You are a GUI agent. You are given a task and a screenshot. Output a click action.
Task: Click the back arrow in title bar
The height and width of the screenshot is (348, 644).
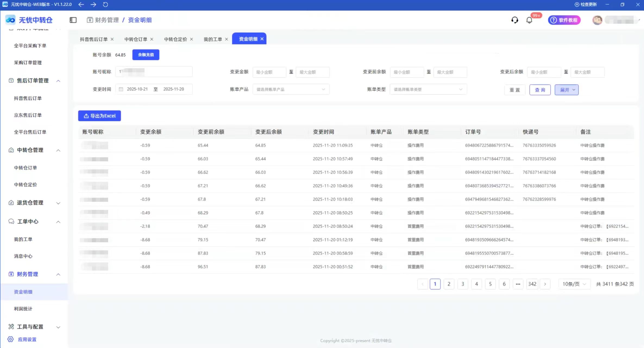(81, 4)
